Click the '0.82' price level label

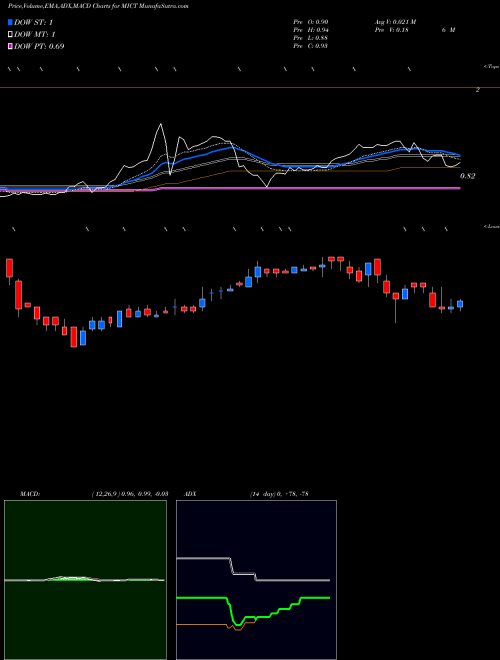(467, 176)
